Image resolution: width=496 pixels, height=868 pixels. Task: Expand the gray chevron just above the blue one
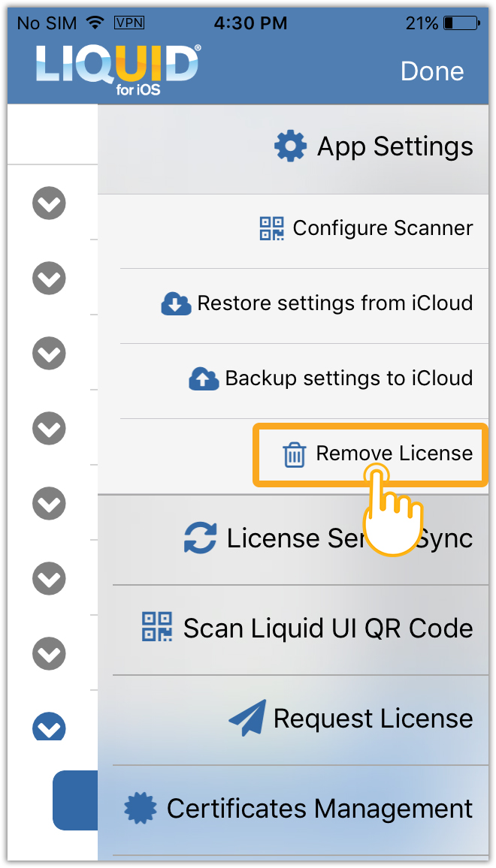tap(50, 654)
